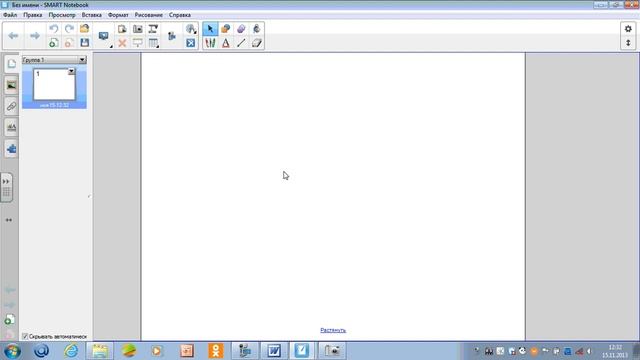Viewport: 640px width, 360px height.
Task: Insert a table via table icon
Action: pos(153,43)
